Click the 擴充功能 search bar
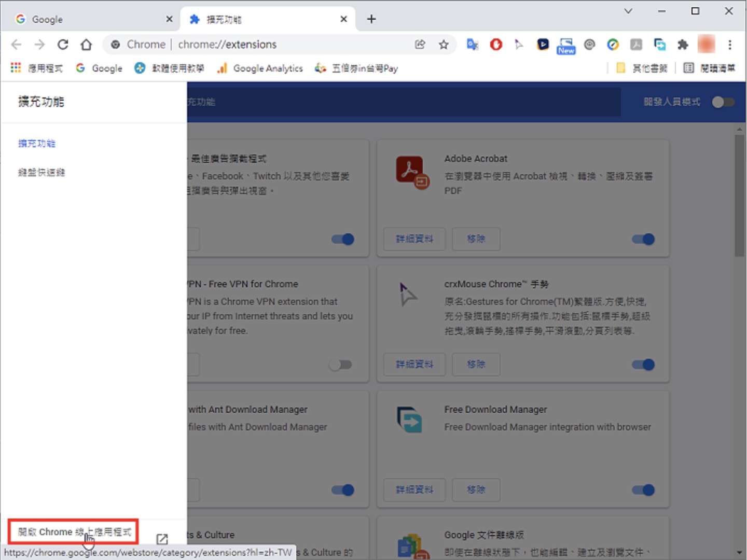 404,102
